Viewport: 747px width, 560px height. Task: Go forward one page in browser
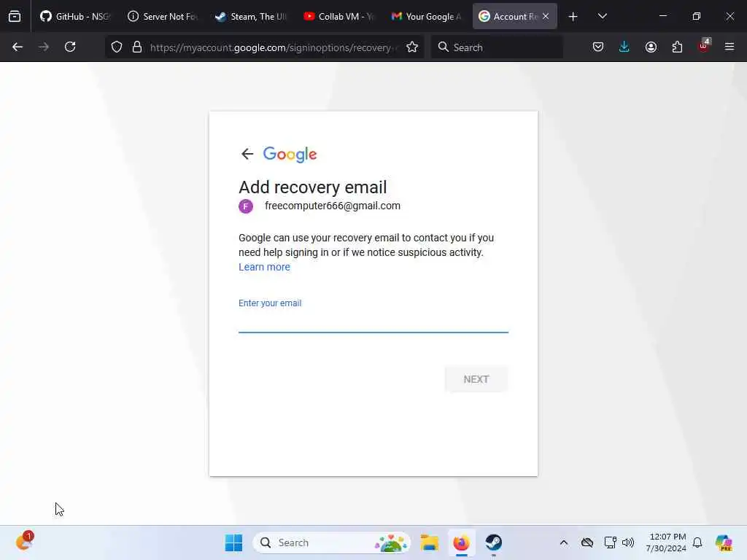(44, 47)
